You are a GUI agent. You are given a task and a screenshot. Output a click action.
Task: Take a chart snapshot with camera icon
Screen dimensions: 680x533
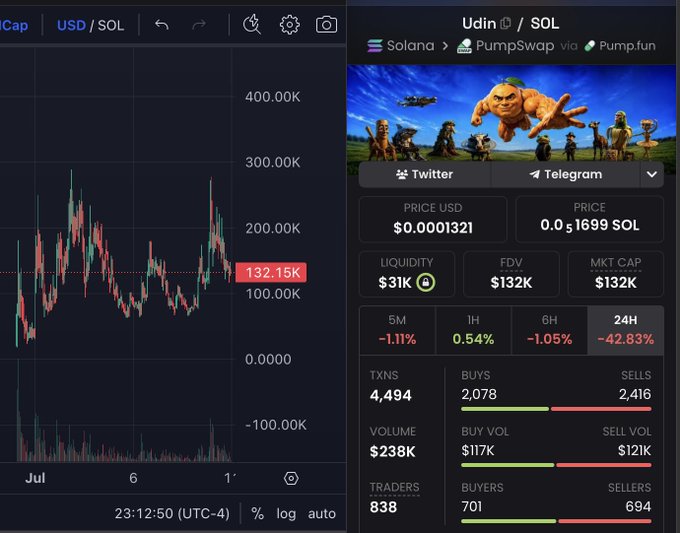click(326, 25)
